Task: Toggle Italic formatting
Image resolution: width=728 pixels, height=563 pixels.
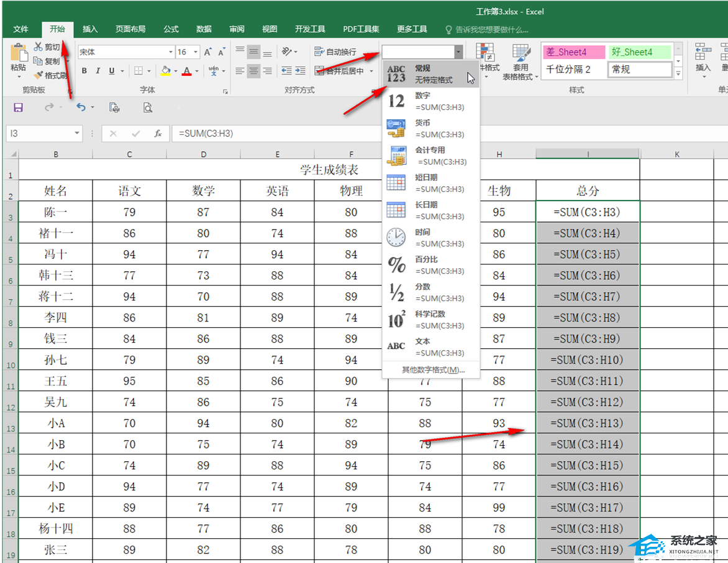Action: coord(98,71)
